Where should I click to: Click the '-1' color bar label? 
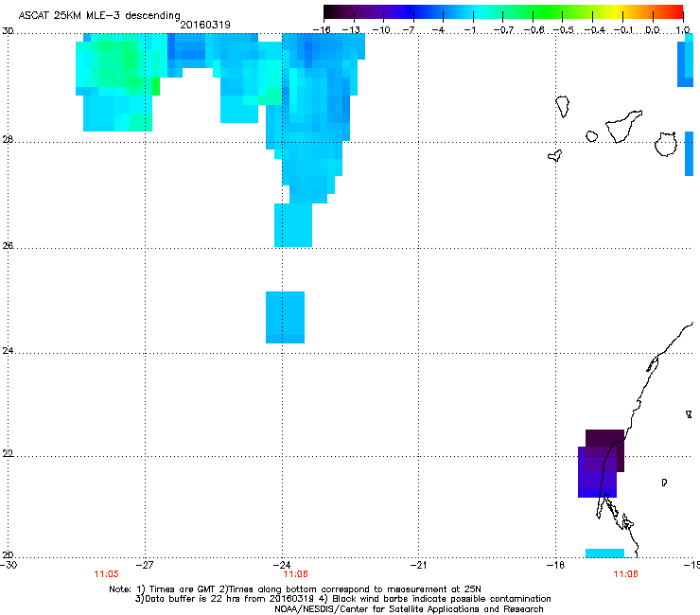469,30
